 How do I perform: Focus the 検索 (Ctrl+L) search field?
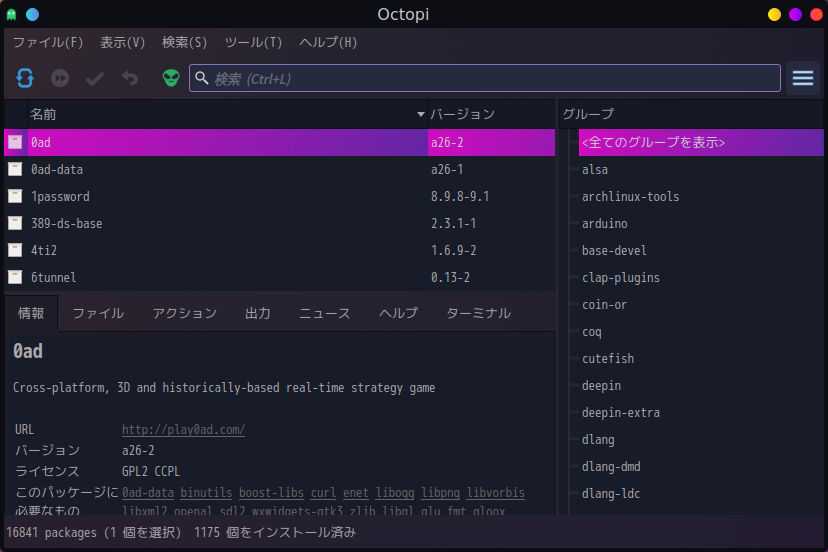click(x=485, y=78)
